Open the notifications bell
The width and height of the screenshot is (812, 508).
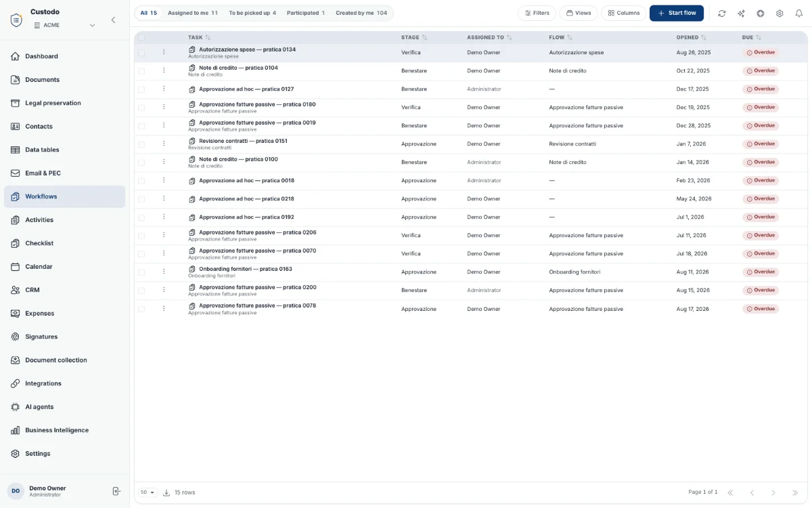(798, 14)
